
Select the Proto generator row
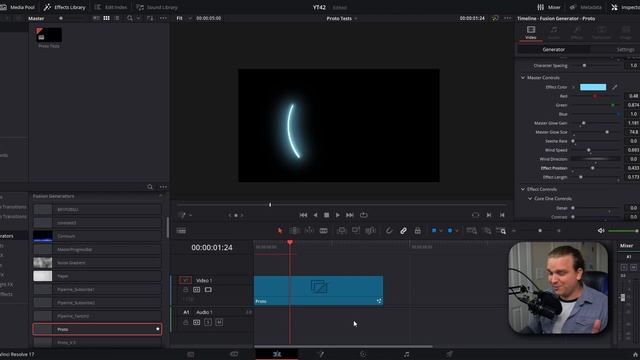[97, 329]
